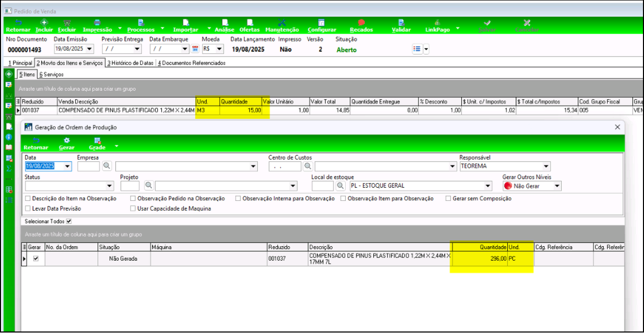
Task: Open the Previsão Entrega date dropdown
Action: pyautogui.click(x=137, y=49)
